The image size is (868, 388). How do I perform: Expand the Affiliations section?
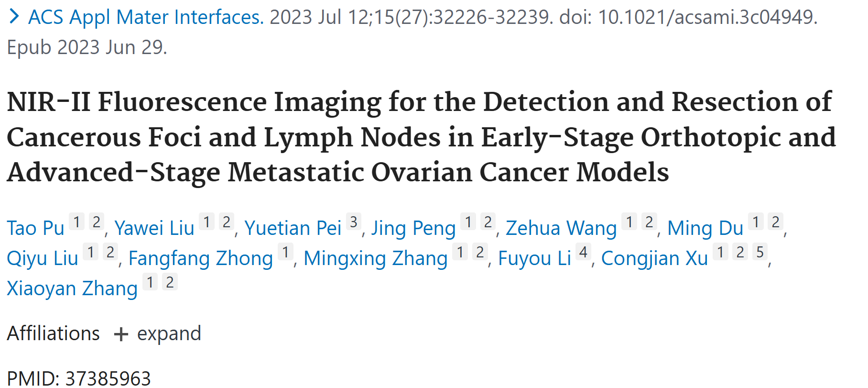(x=168, y=334)
